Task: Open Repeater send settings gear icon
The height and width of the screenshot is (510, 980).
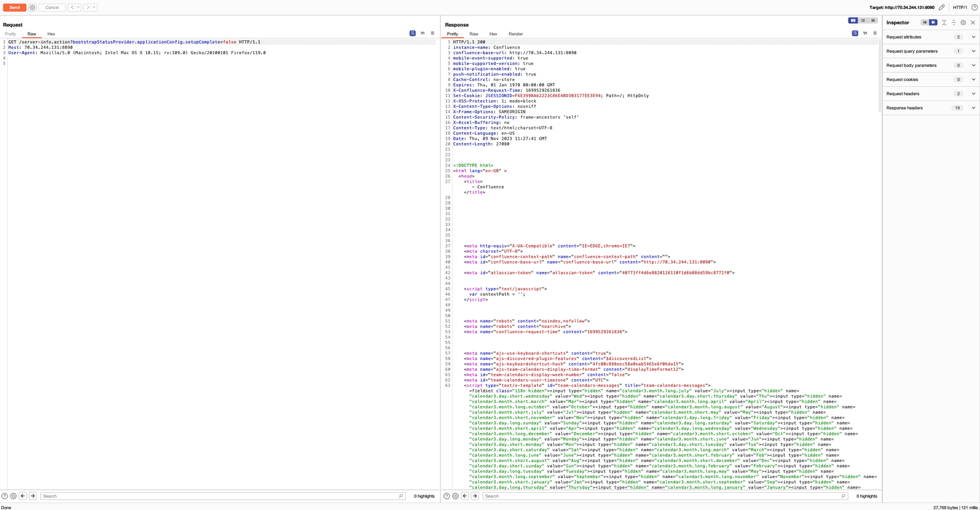Action: (33, 8)
